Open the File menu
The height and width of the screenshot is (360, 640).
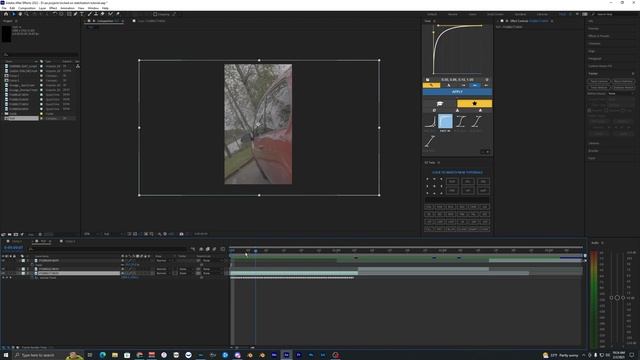[4, 8]
